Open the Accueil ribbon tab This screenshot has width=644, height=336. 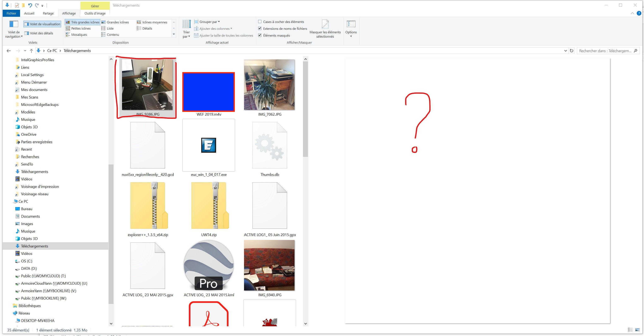tap(29, 13)
